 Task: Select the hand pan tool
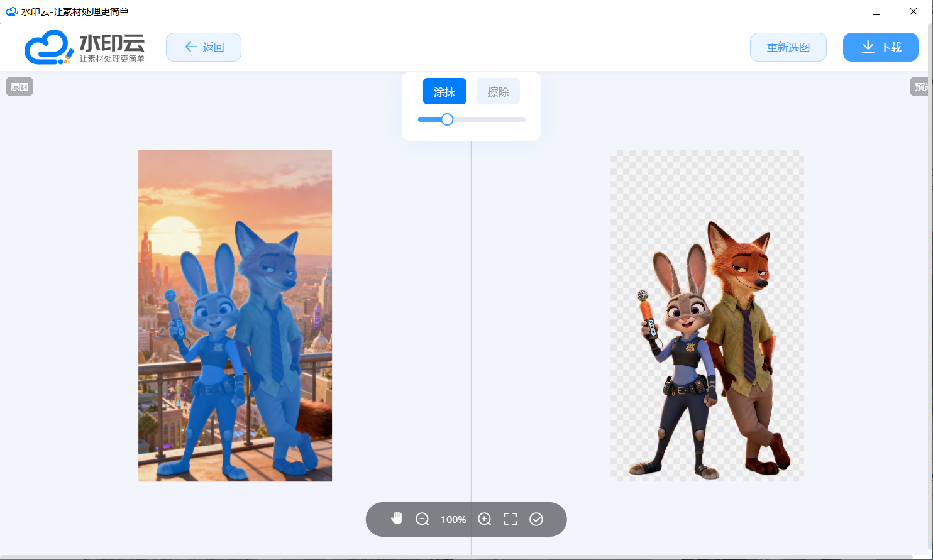pyautogui.click(x=396, y=519)
